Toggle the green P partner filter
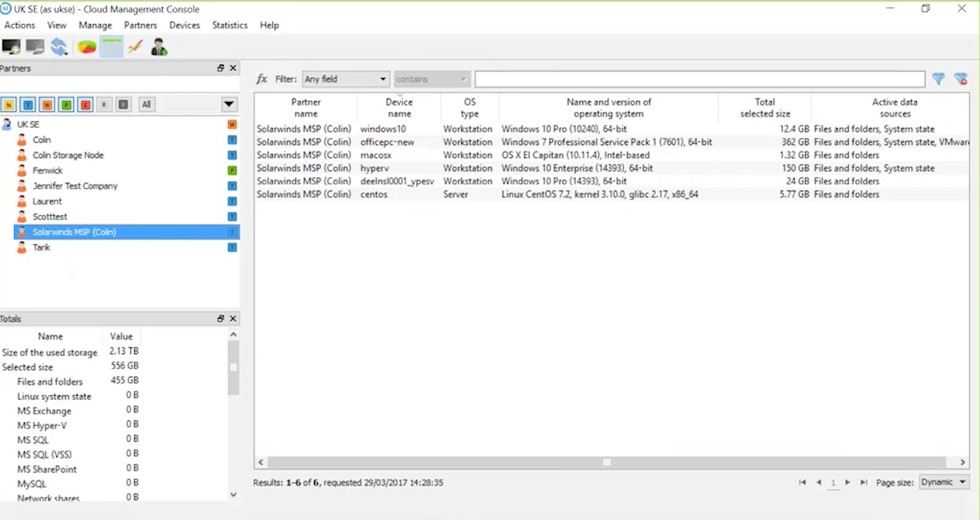980x520 pixels. point(66,104)
